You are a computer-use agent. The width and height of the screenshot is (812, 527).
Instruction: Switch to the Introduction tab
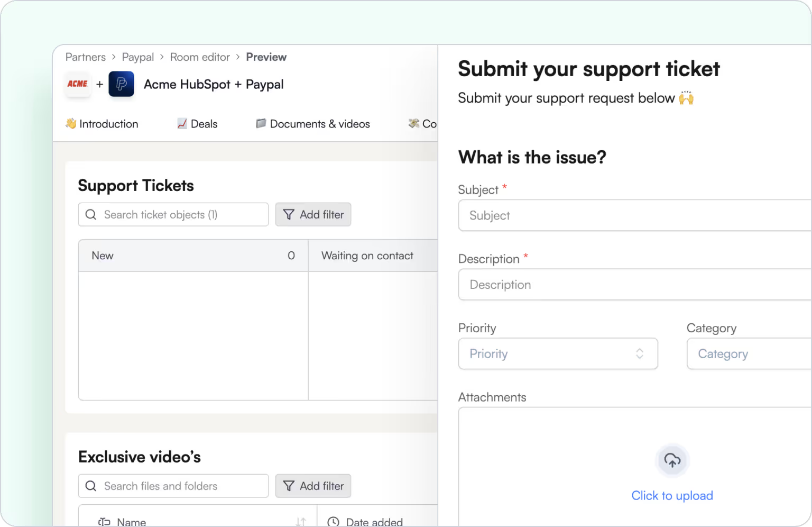click(102, 124)
